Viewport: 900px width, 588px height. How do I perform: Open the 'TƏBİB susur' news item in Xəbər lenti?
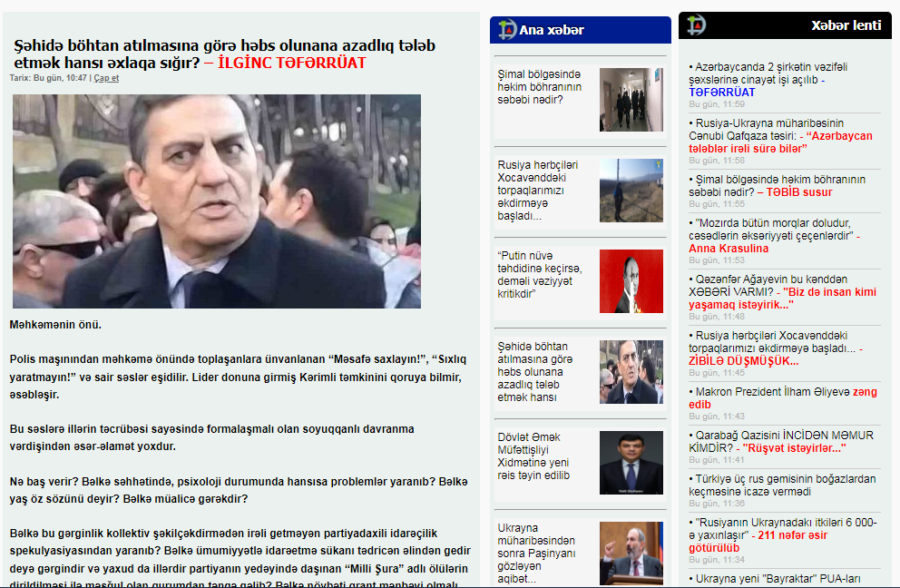click(778, 185)
